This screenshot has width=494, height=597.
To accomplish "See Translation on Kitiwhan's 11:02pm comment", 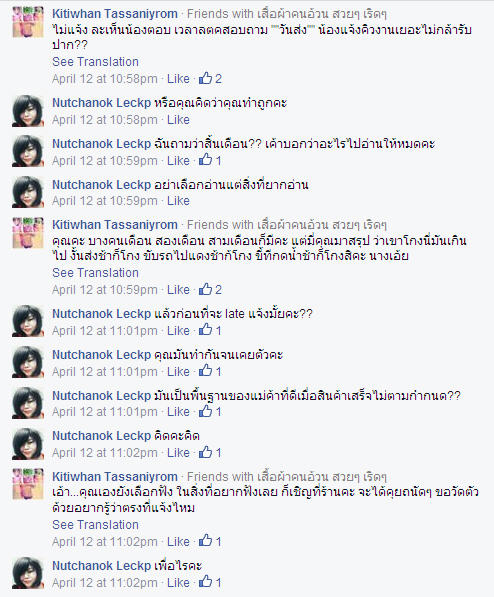I will tap(95, 525).
